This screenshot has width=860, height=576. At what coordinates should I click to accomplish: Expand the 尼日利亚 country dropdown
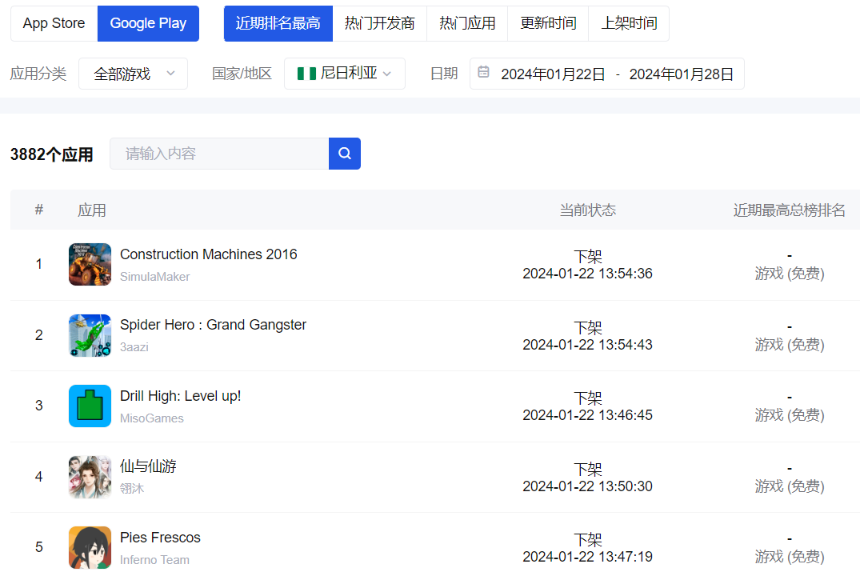[345, 74]
